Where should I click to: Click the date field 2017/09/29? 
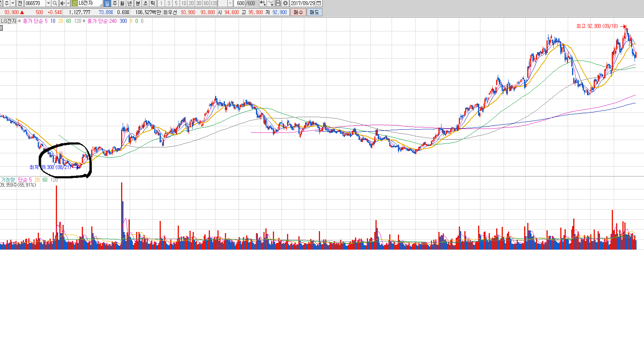pos(303,3)
